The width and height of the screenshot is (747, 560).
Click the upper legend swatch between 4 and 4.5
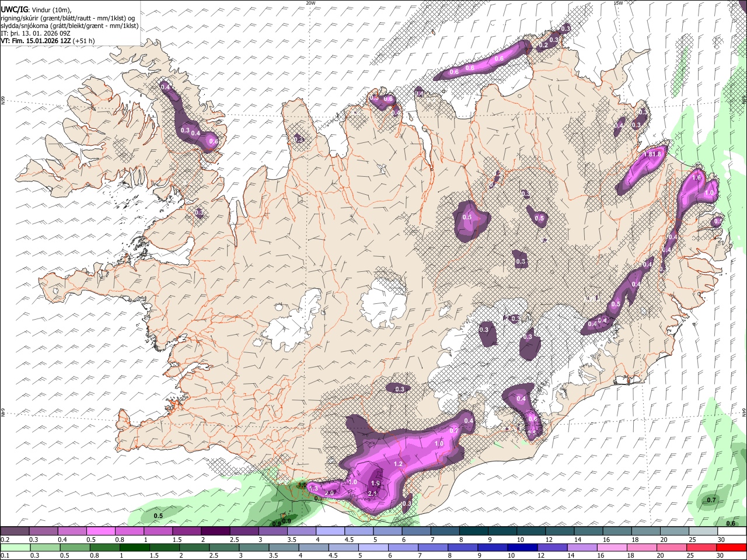[330, 531]
